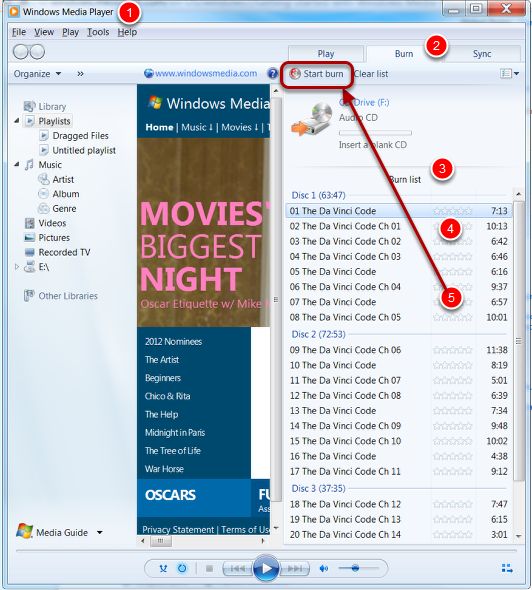Viewport: 532px width, 590px height.
Task: Select track 20 The Da Vinci Code Ch 14
Action: tap(399, 534)
